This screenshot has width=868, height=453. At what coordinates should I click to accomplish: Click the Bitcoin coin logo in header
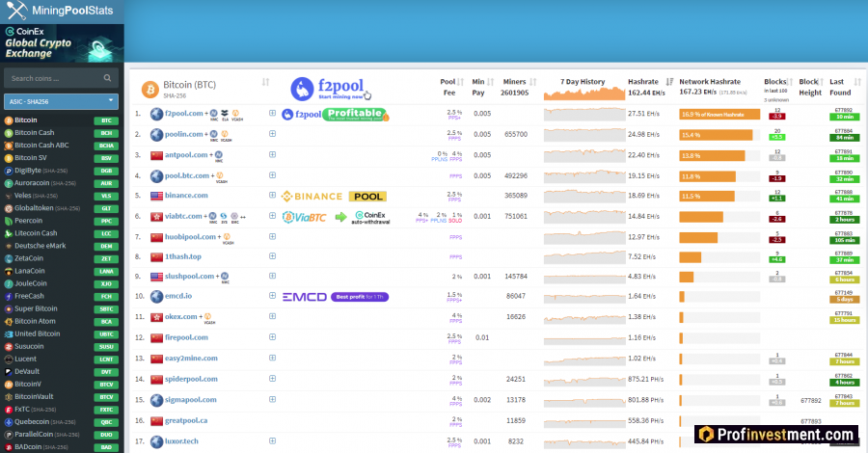(150, 89)
